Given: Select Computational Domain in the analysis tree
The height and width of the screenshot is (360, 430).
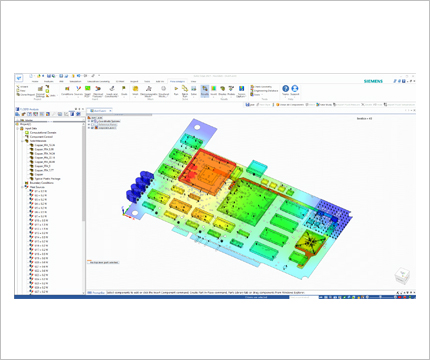Looking at the screenshot, I should point(43,133).
